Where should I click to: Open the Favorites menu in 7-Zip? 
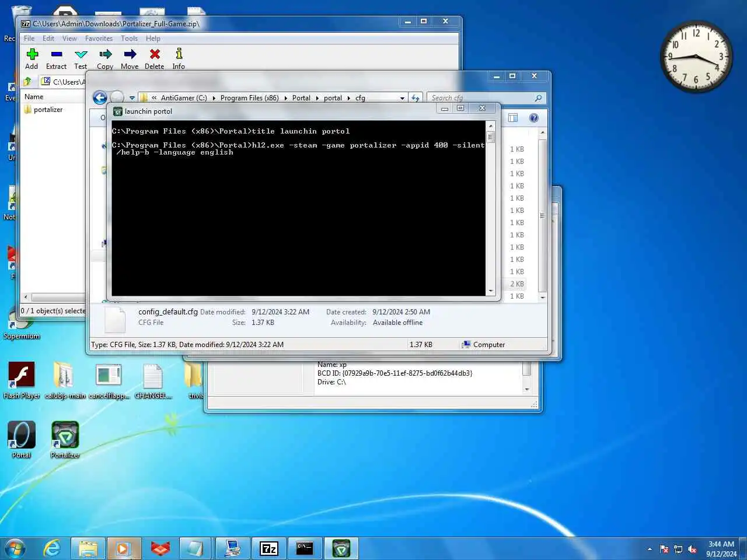(x=99, y=38)
